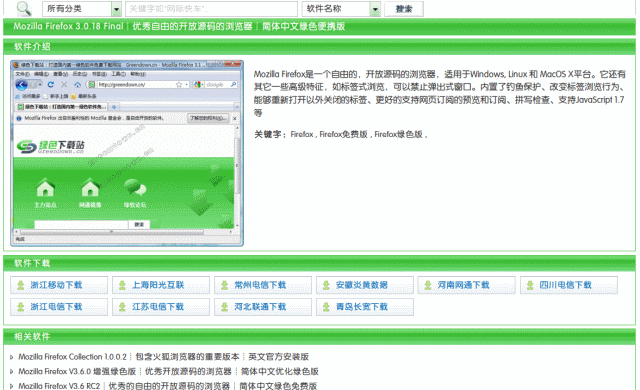Image resolution: width=640 pixels, height=390 pixels.
Task: Open Mozilla Firefox Collection 1.0.0.2 related link
Action: coord(163,357)
